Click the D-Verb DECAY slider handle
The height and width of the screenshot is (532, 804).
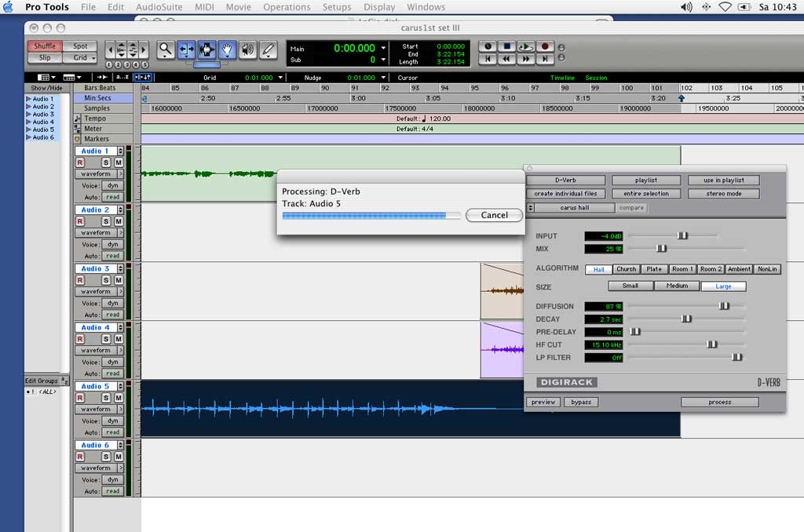(x=686, y=319)
